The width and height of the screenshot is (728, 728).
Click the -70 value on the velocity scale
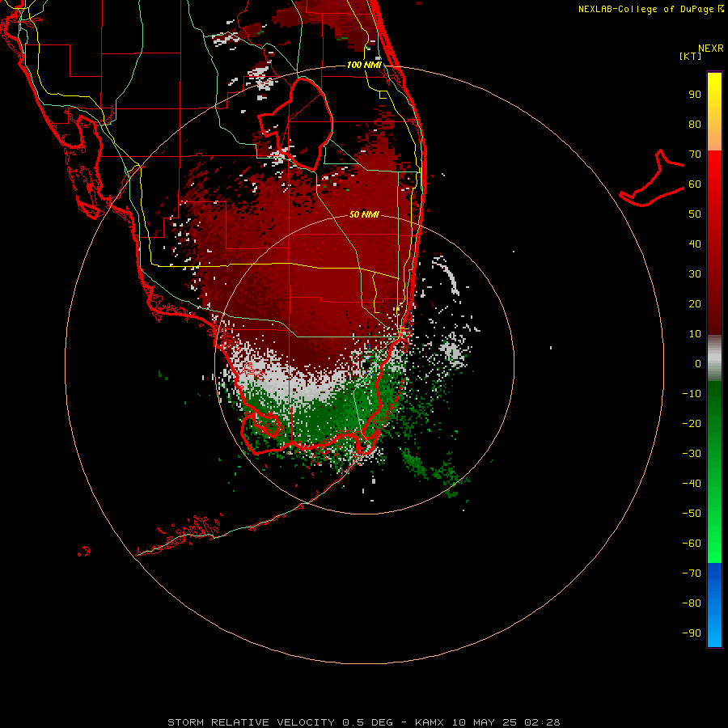(x=692, y=574)
